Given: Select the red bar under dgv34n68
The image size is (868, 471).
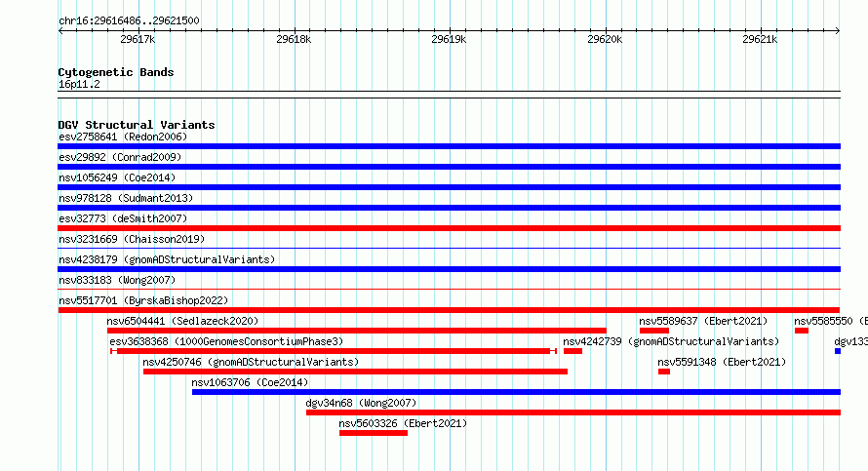Looking at the screenshot, I should [x=572, y=412].
